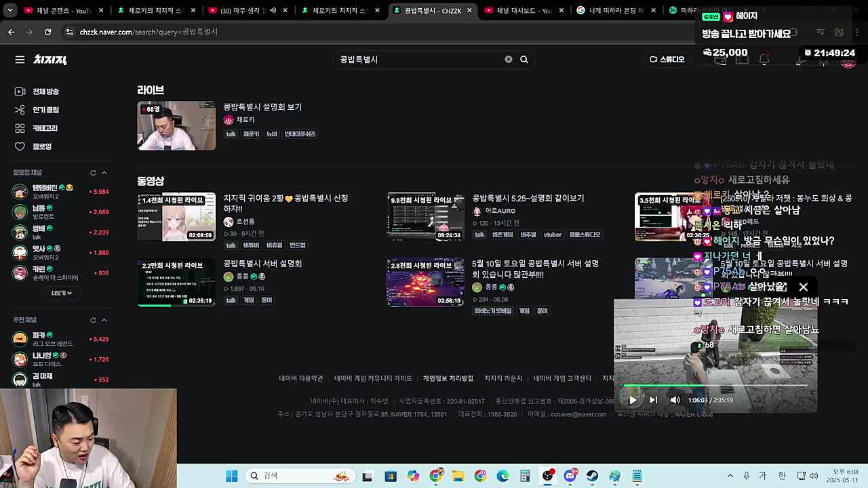Skip to next in mini player

(654, 400)
